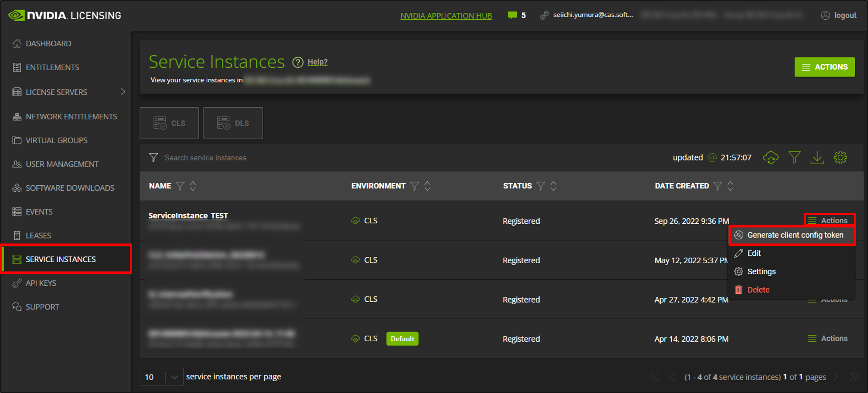Expand the License Servers submenu chevron
The width and height of the screenshot is (868, 393).
(123, 92)
